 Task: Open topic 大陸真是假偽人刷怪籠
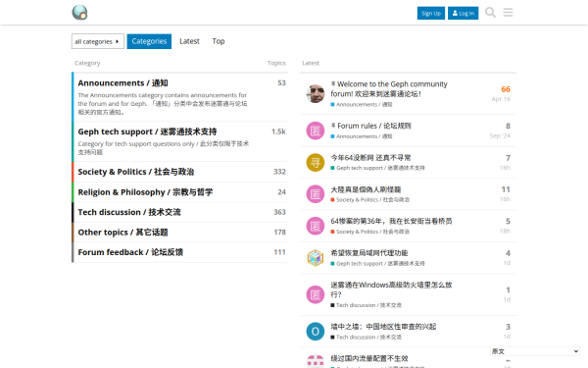(x=366, y=189)
